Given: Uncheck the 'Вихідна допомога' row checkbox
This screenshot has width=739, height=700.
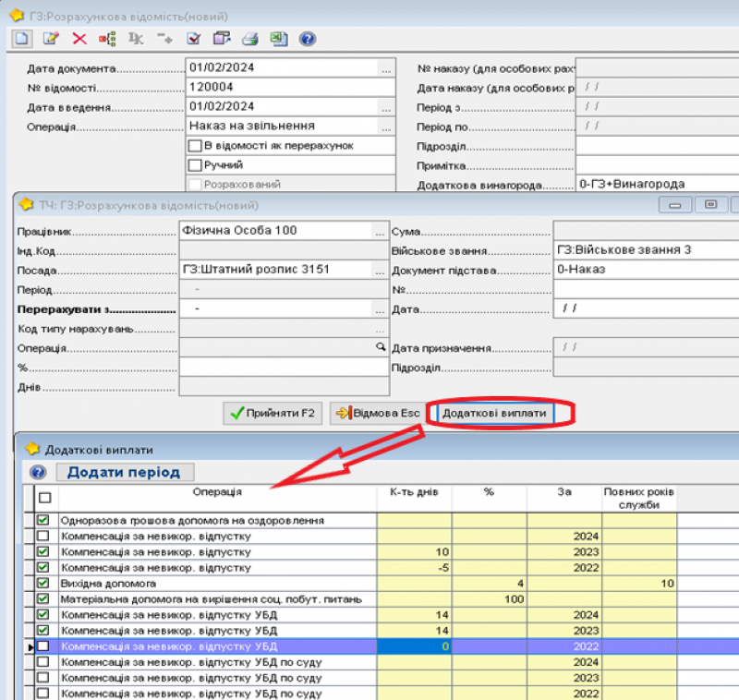Looking at the screenshot, I should tap(42, 584).
